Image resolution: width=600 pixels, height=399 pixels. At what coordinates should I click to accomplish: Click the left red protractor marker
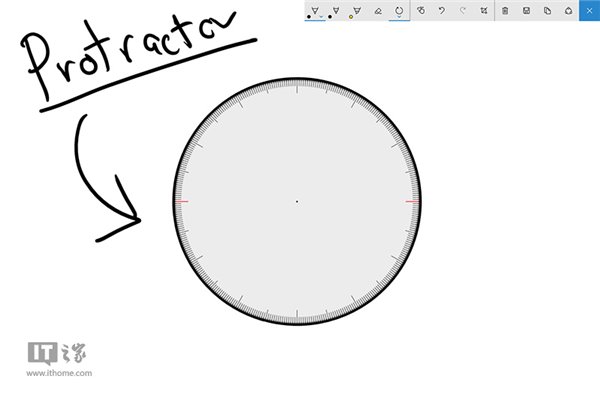(182, 201)
